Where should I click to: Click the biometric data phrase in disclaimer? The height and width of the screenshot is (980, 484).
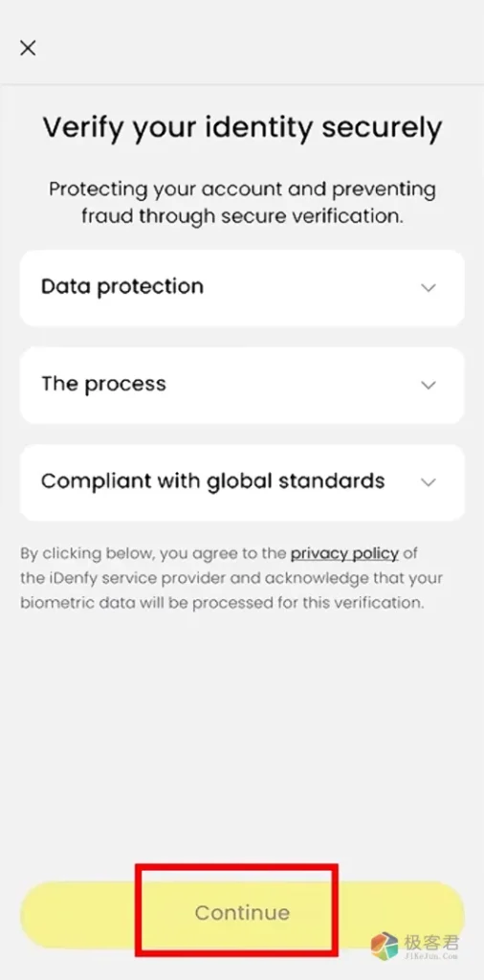pyautogui.click(x=64, y=604)
